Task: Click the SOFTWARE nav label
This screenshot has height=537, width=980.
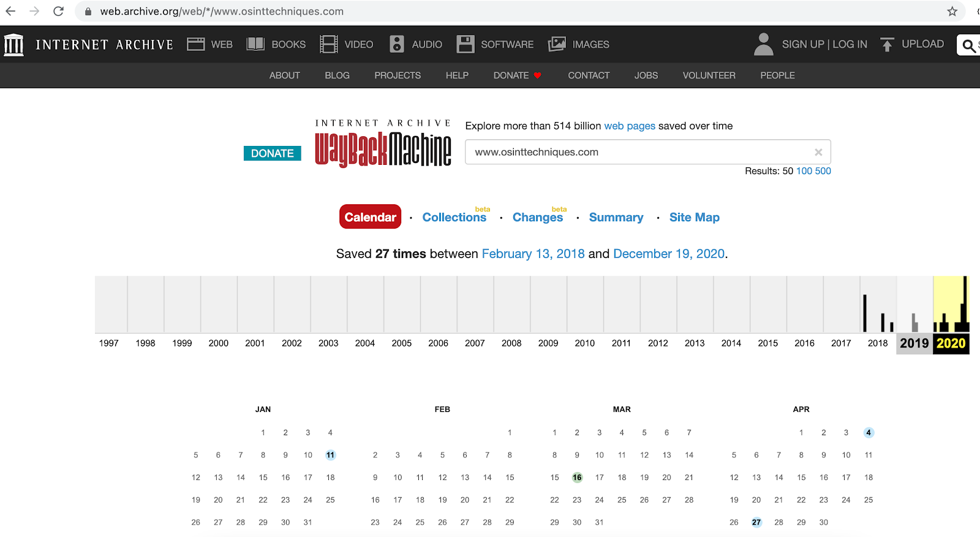Action: [507, 45]
